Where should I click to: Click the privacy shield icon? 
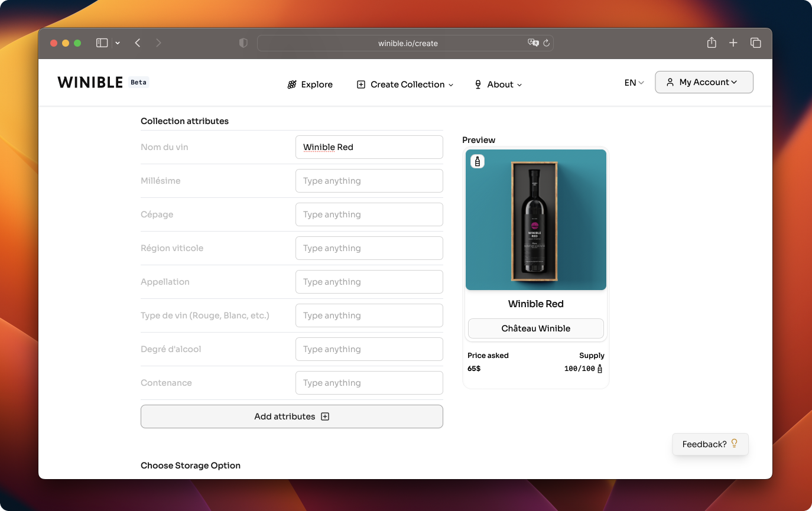pos(243,43)
